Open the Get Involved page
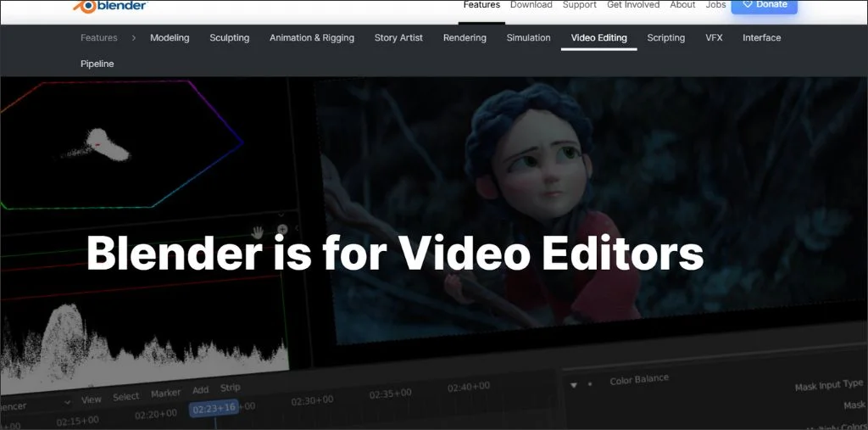868x430 pixels. 632,4
